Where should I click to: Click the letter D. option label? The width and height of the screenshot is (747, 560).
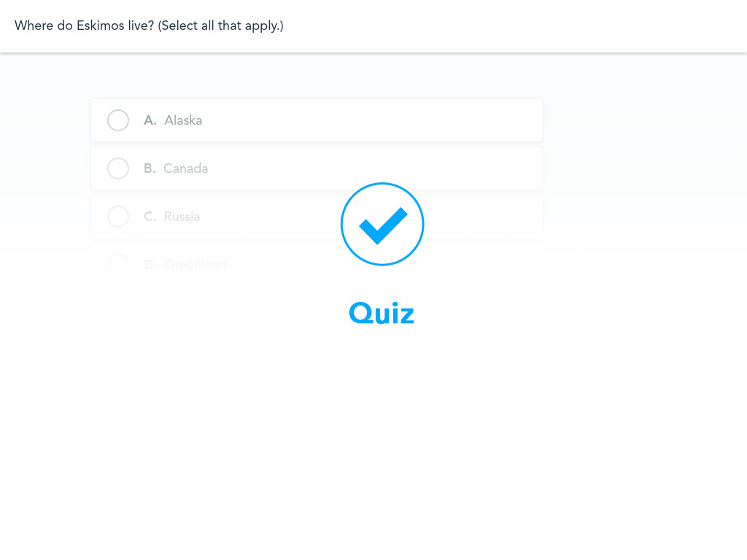tap(150, 264)
